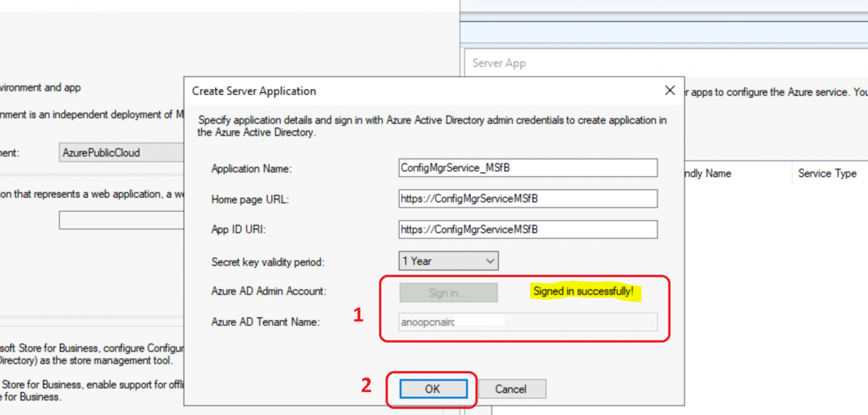The image size is (868, 415).
Task: Click the empty web application name field
Action: coord(121,220)
